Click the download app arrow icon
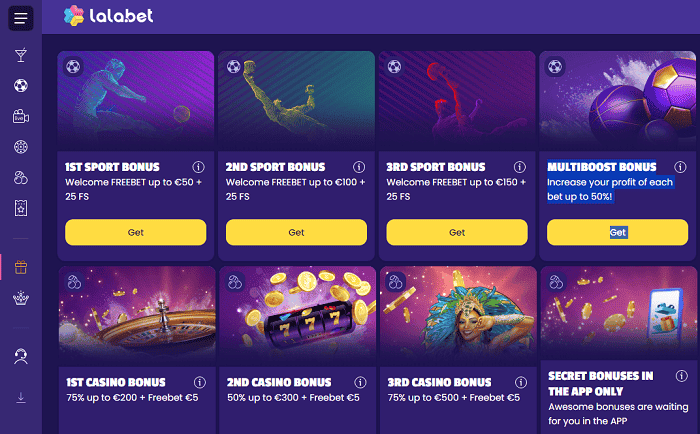 21,397
